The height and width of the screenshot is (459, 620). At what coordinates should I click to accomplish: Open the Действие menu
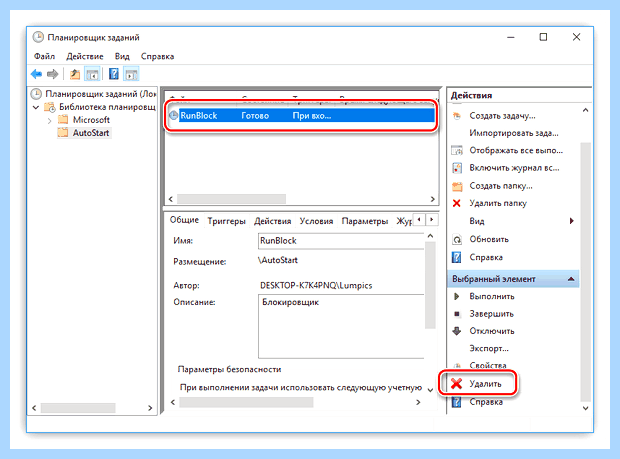click(x=85, y=56)
